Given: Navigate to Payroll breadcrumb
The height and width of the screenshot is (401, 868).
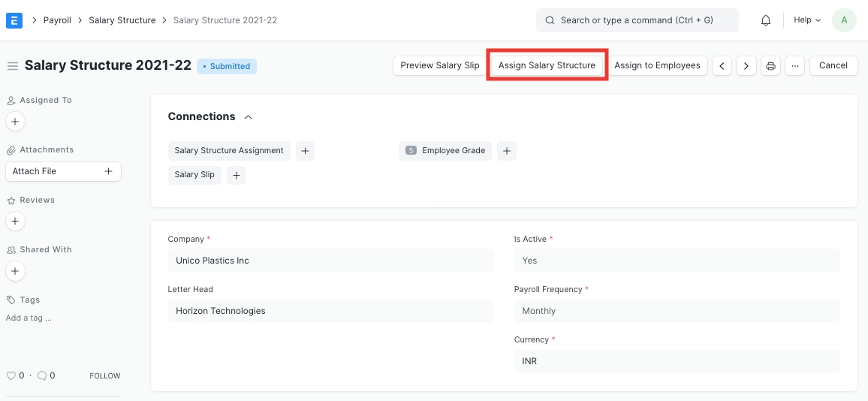Looking at the screenshot, I should (x=57, y=20).
